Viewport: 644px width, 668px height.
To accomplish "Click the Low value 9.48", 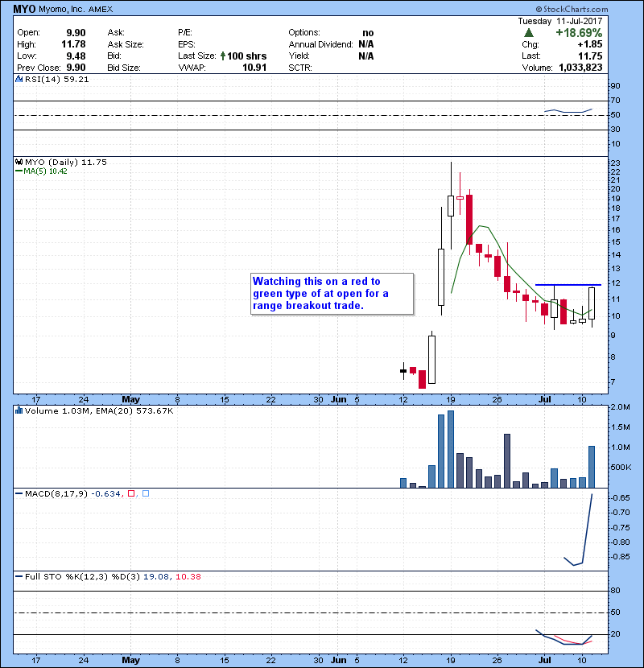I will 76,56.
